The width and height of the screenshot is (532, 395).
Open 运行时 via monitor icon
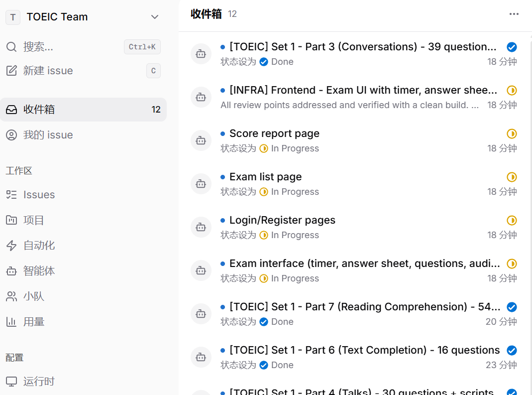pyautogui.click(x=11, y=382)
